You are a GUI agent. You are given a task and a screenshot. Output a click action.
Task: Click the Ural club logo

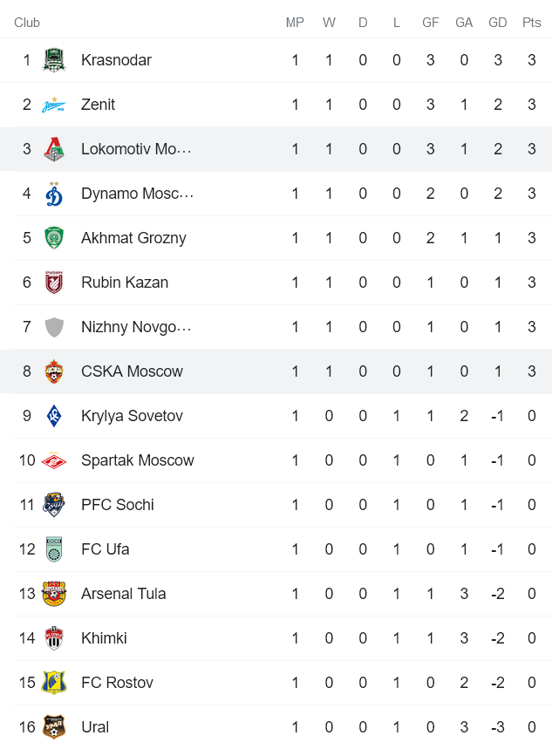(53, 727)
